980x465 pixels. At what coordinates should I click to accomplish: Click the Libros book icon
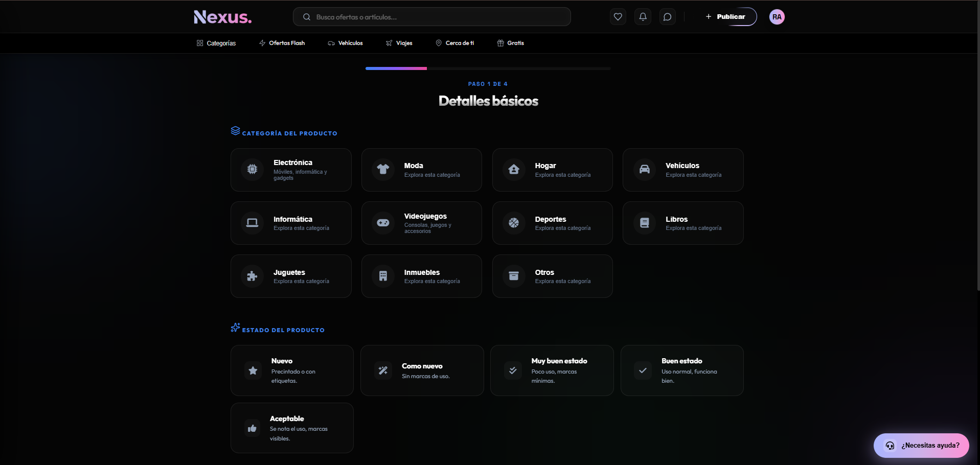pos(645,223)
